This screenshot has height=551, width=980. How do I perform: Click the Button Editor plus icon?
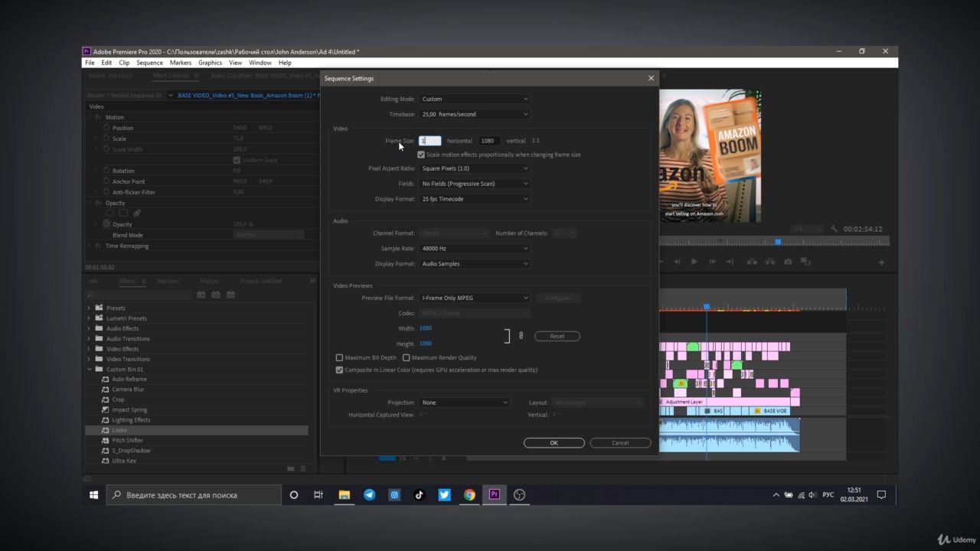(881, 262)
